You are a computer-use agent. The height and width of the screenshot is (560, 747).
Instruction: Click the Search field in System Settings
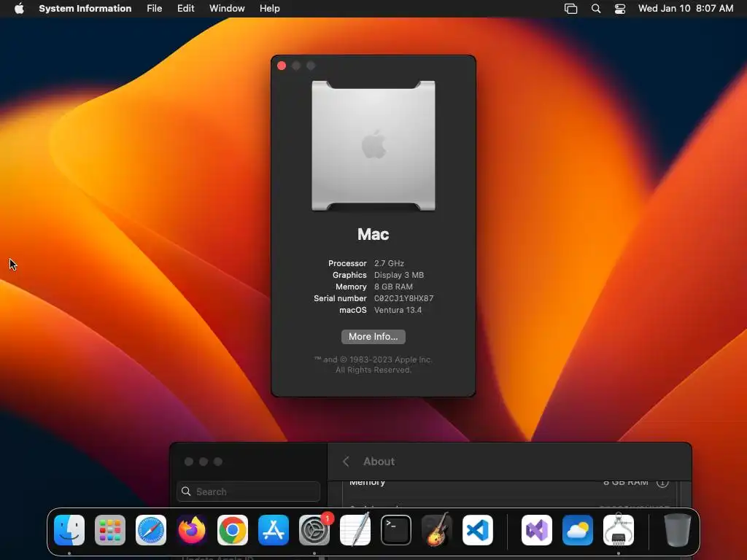pyautogui.click(x=248, y=491)
